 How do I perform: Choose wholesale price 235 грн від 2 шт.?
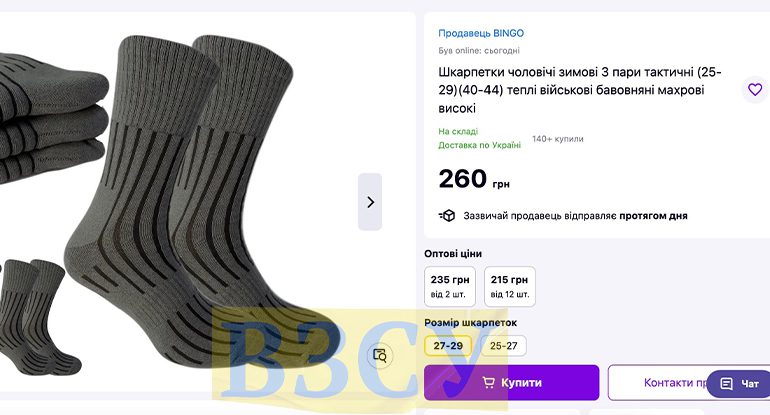coord(450,286)
